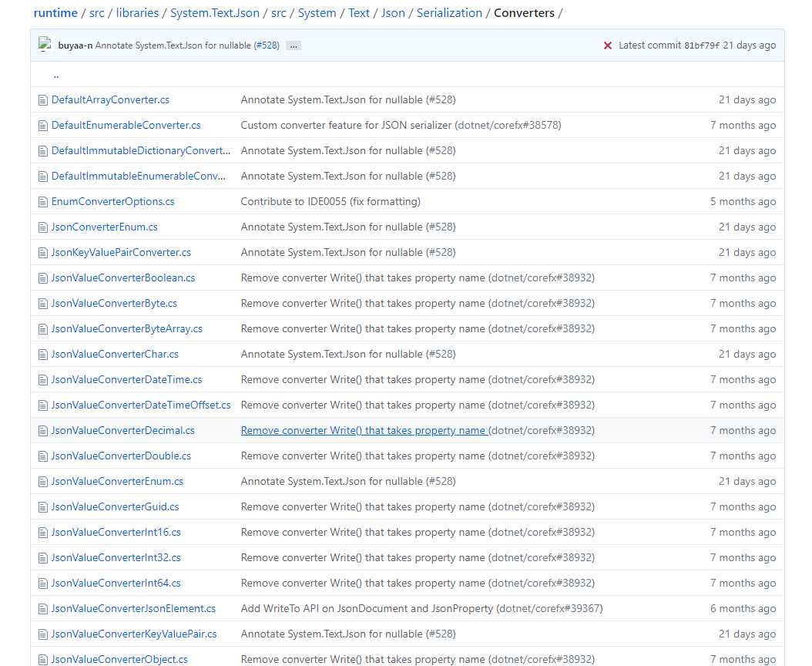Open first src breadcrumb after runtime
Screen dimensions: 812x666
tap(97, 13)
